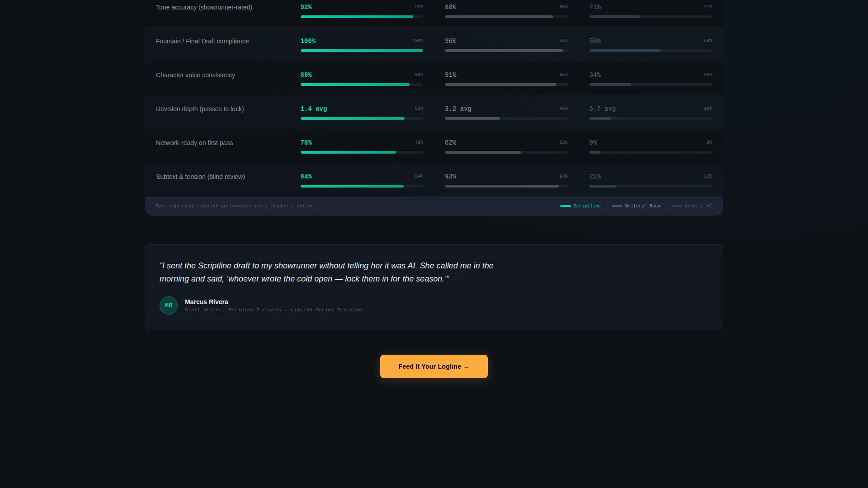Select Marcus Rivera's name
The image size is (868, 488).
[207, 302]
